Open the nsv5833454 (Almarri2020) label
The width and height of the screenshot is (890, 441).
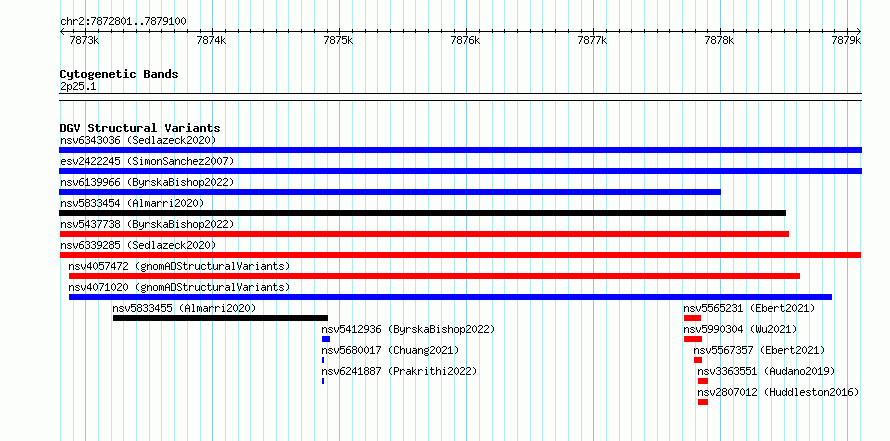[132, 203]
